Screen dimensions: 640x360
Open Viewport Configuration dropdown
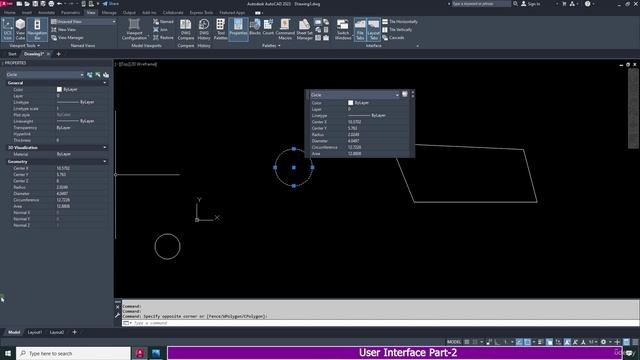click(134, 29)
